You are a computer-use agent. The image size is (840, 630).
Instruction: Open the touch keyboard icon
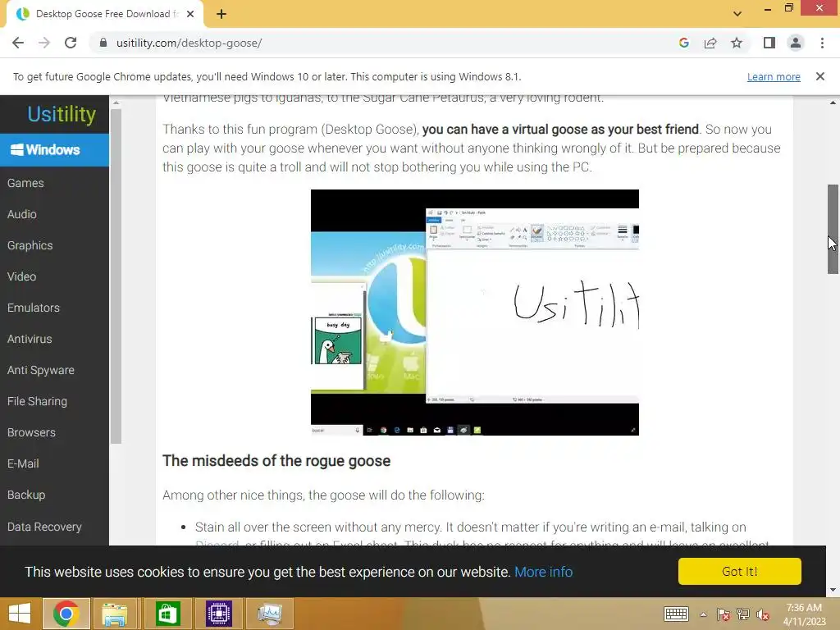(x=676, y=614)
